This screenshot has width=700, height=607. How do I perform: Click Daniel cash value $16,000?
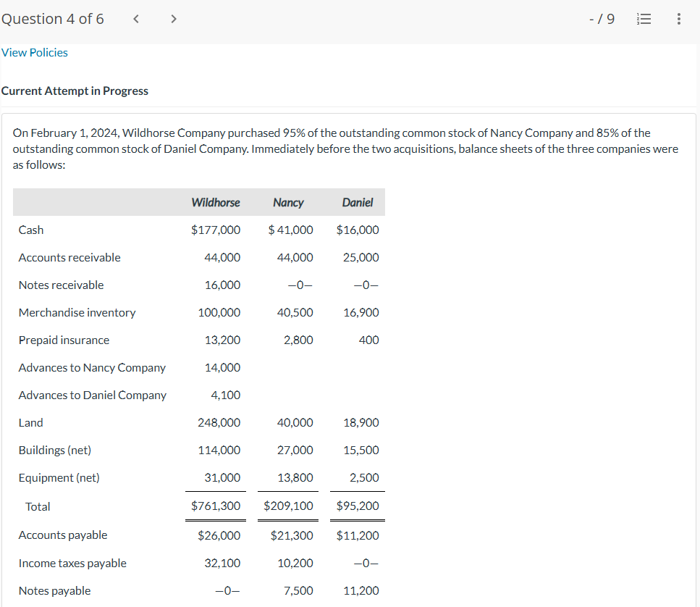click(358, 230)
